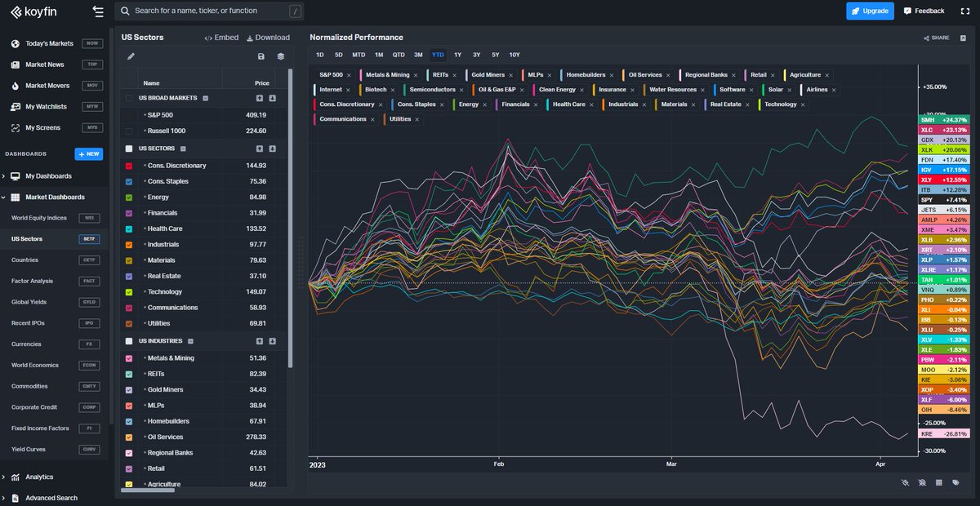Select the 10Y time range
Image resolution: width=980 pixels, height=506 pixels.
[x=514, y=55]
